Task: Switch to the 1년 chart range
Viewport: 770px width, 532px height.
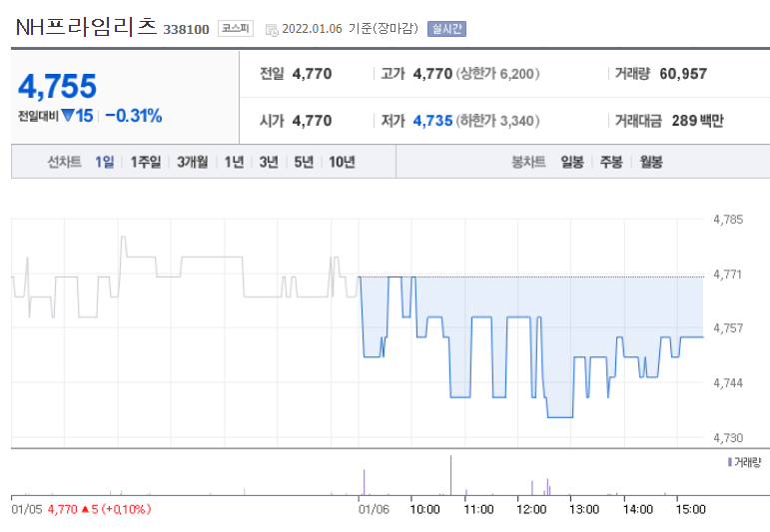Action: (234, 162)
